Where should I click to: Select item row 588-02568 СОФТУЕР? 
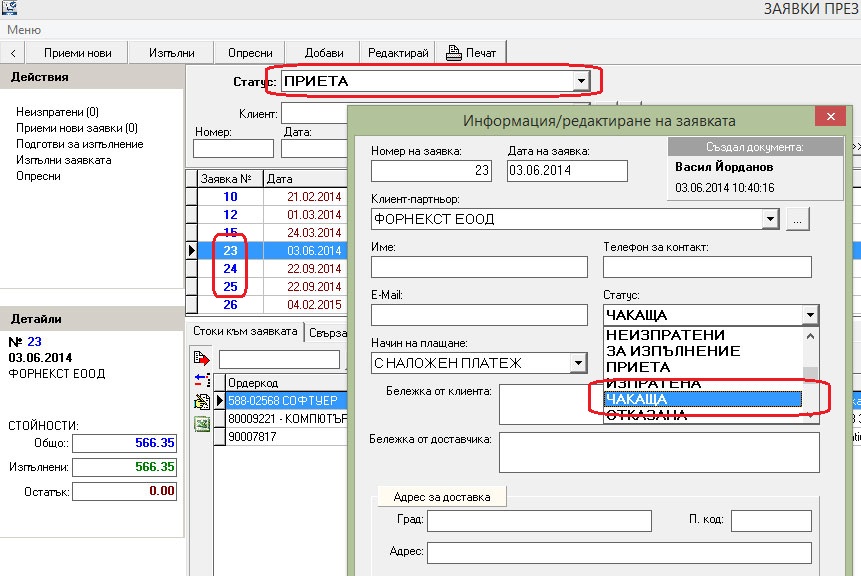[287, 400]
